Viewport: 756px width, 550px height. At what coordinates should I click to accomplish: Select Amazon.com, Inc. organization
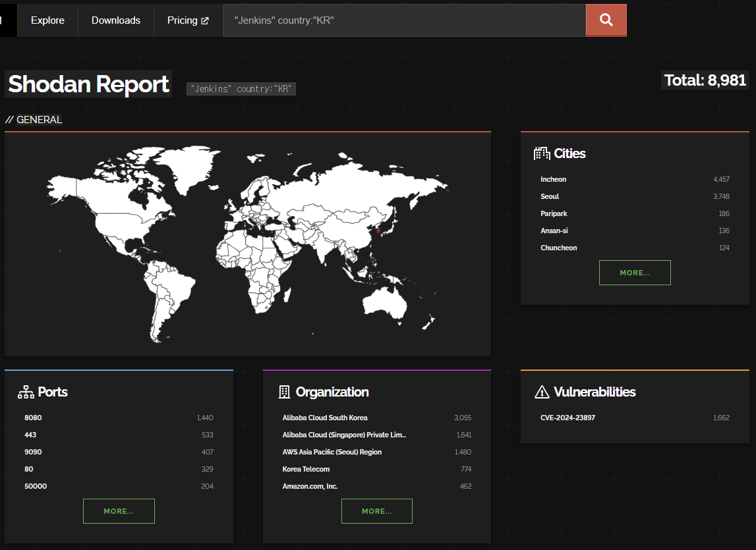[310, 486]
